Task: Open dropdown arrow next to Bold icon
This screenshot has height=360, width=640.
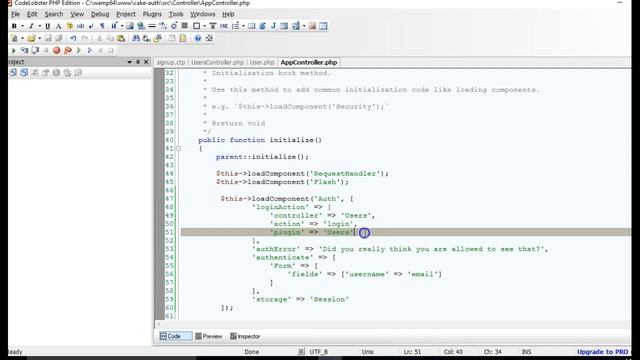Action: [x=22, y=26]
